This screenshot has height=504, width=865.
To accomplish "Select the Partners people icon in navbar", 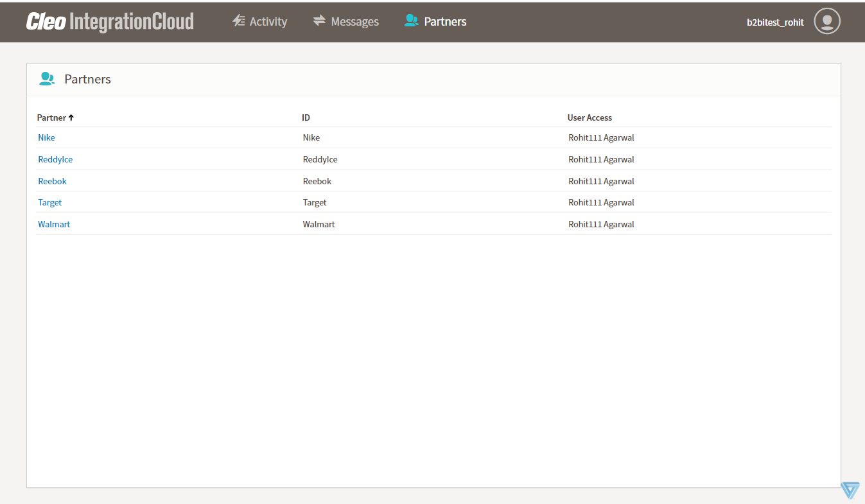I will [x=410, y=20].
